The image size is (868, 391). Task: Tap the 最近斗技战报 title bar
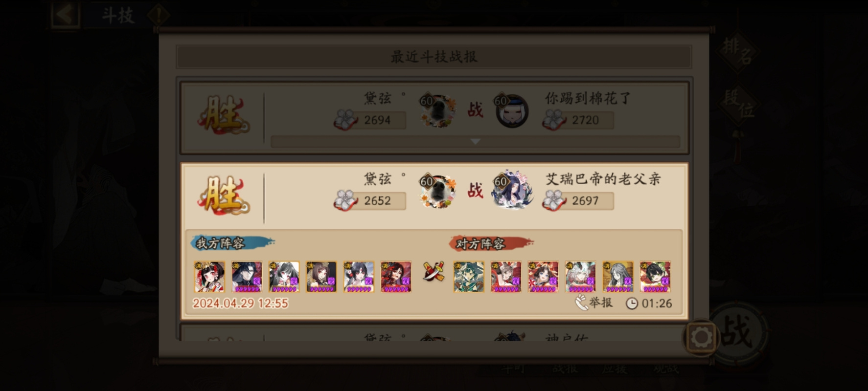point(434,57)
